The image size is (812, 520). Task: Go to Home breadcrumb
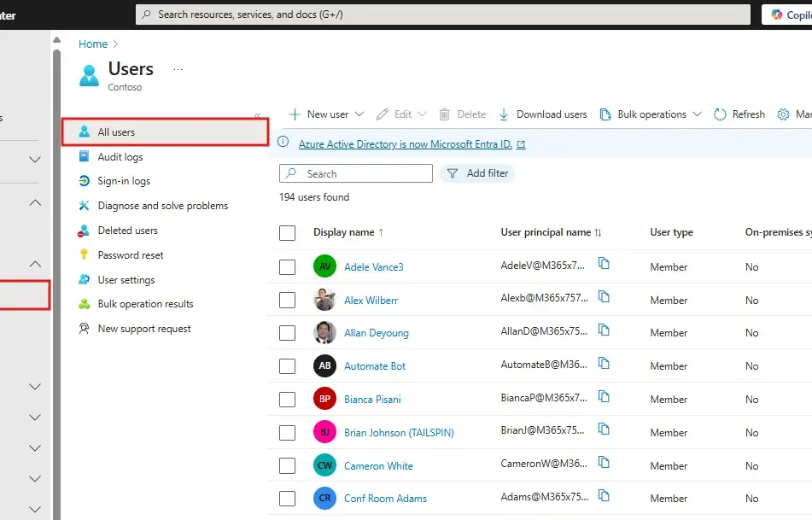tap(93, 44)
